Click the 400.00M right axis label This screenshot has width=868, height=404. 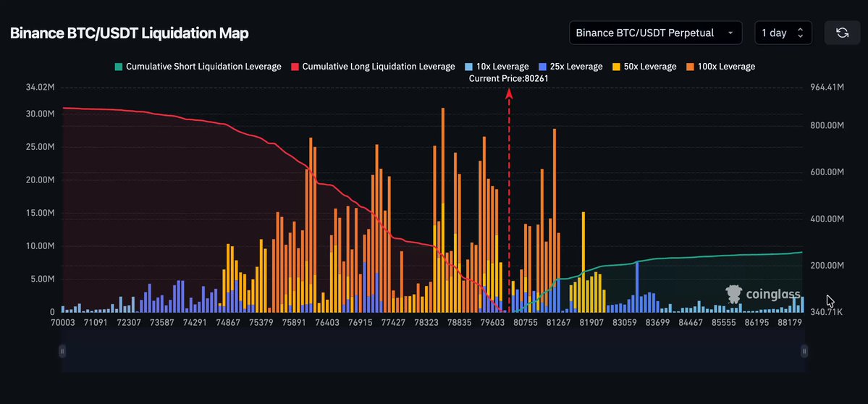[827, 219]
